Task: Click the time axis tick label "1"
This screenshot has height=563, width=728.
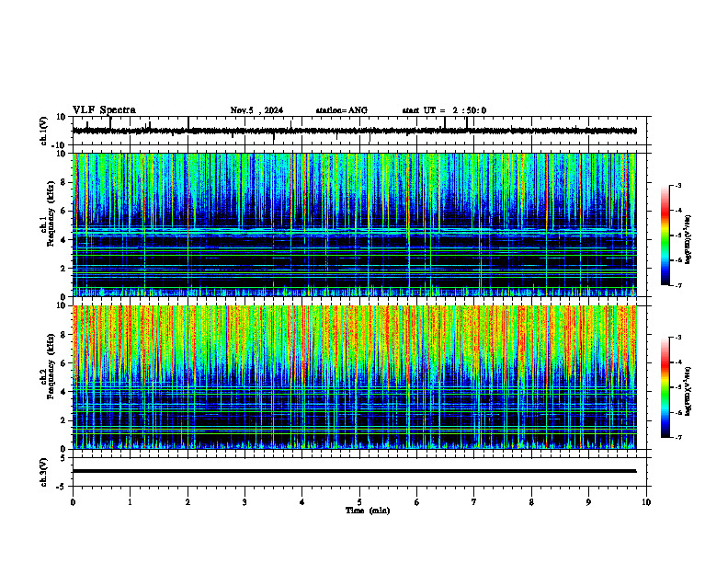Action: point(130,502)
